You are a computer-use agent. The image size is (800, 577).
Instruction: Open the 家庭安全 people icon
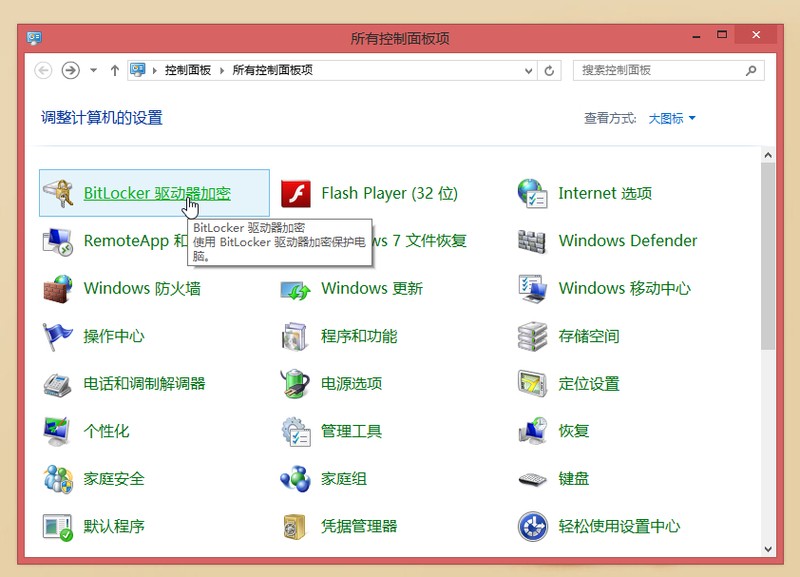click(58, 479)
